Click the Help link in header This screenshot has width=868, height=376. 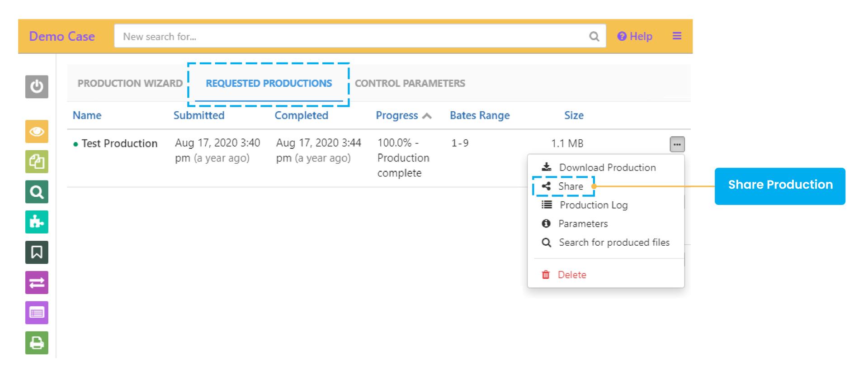635,37
